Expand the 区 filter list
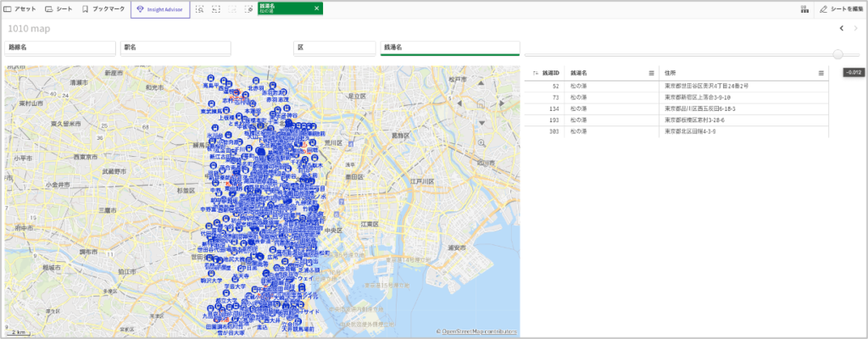868x339 pixels. click(333, 47)
